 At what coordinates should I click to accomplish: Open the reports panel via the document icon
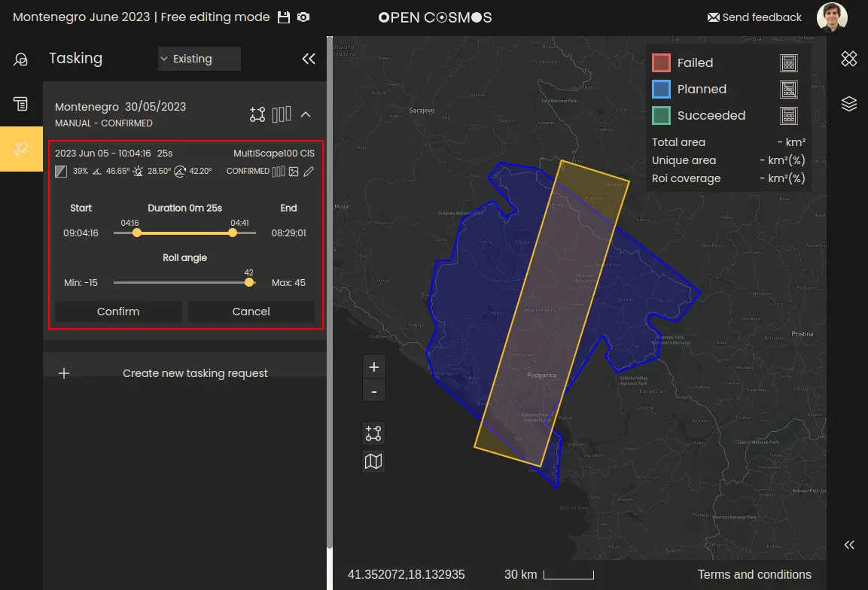pyautogui.click(x=21, y=103)
